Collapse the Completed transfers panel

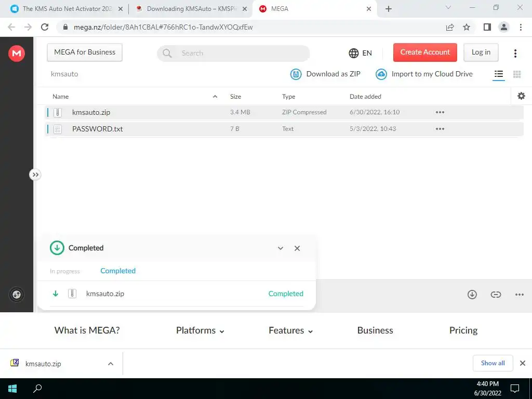(x=280, y=248)
